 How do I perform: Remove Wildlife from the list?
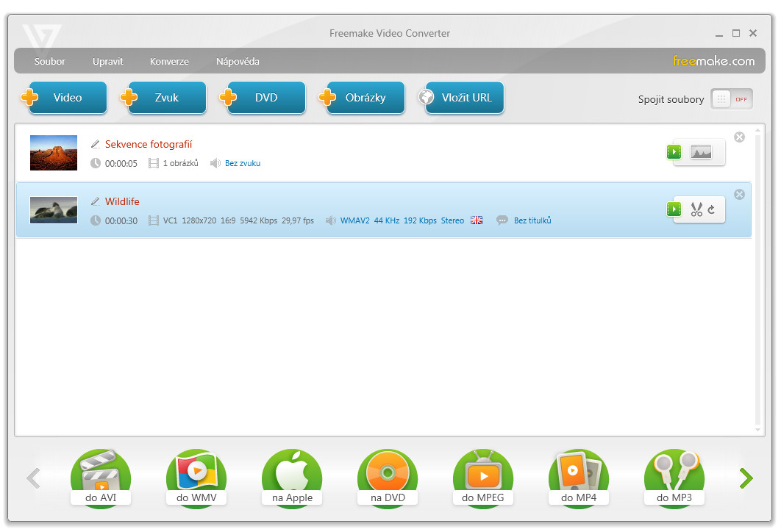[739, 194]
